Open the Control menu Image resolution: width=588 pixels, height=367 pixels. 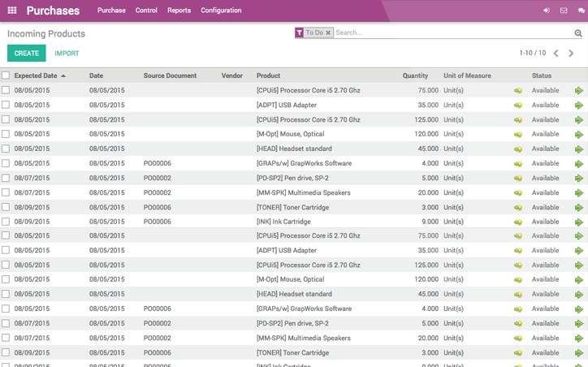coord(146,11)
